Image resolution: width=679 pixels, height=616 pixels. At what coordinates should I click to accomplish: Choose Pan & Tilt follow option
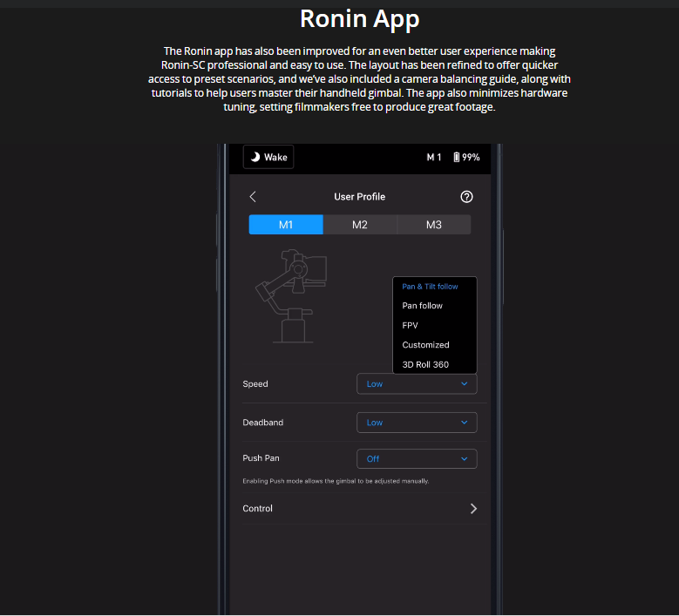[x=430, y=287]
